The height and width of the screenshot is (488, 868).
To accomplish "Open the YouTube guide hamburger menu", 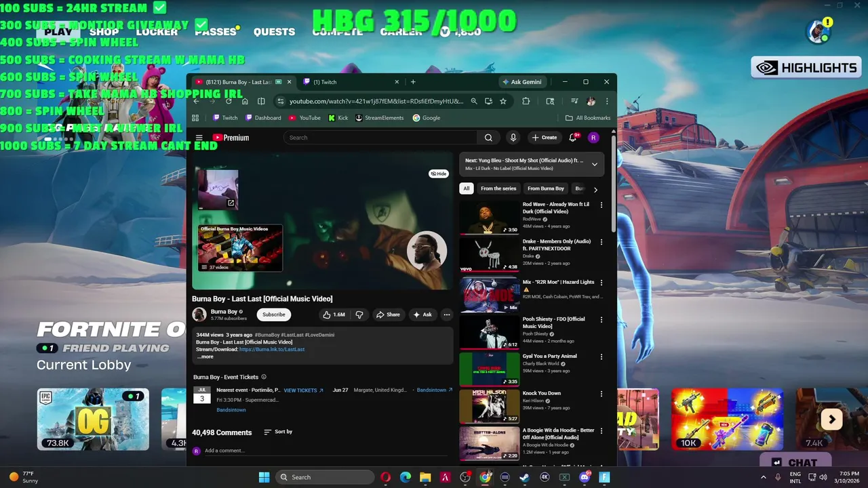I will tap(199, 138).
